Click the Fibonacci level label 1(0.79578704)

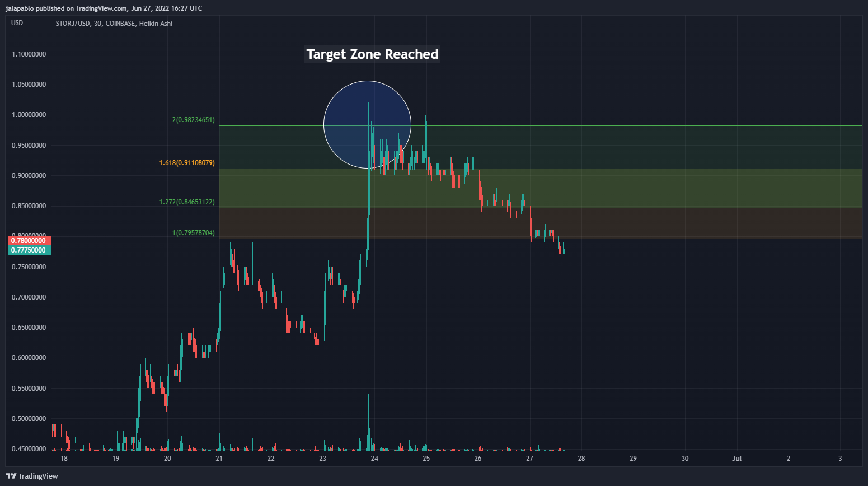[193, 233]
